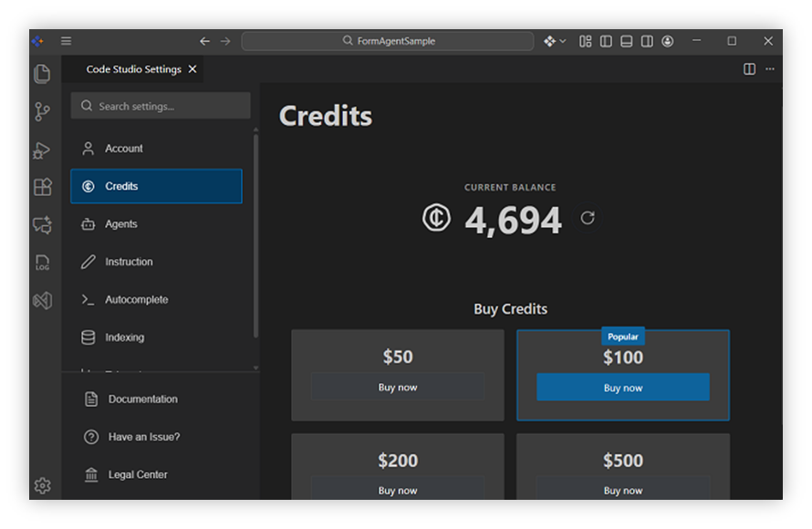Close the Code Studio Settings tab

tap(192, 69)
